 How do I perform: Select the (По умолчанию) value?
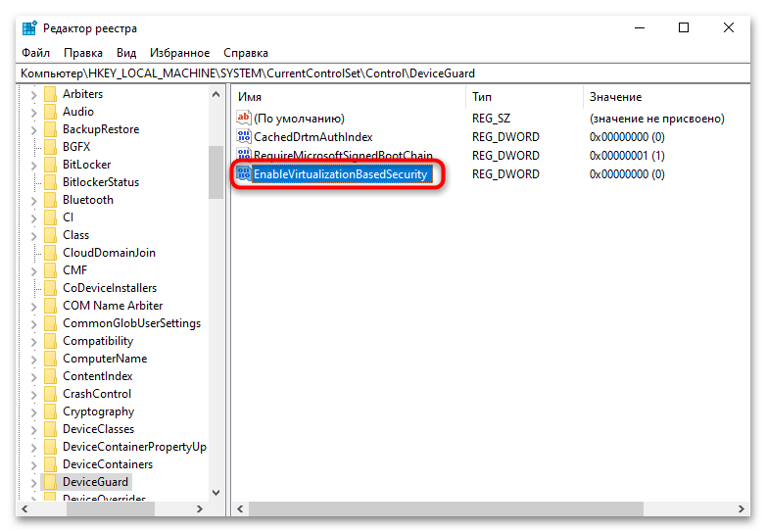point(299,119)
